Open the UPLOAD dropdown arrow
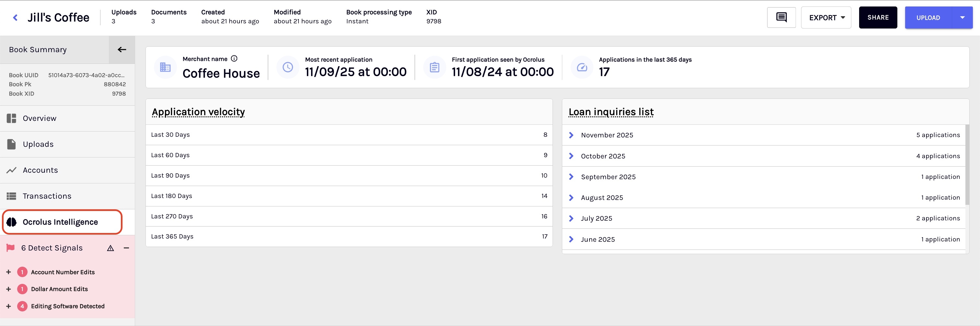The height and width of the screenshot is (326, 980). pyautogui.click(x=962, y=17)
